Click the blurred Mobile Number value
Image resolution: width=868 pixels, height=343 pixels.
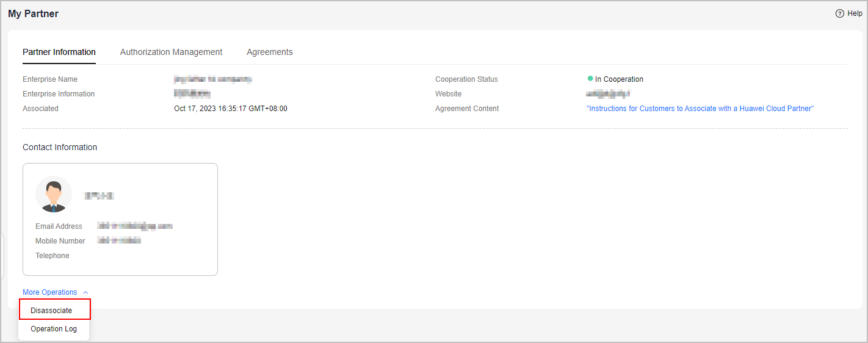tap(119, 241)
